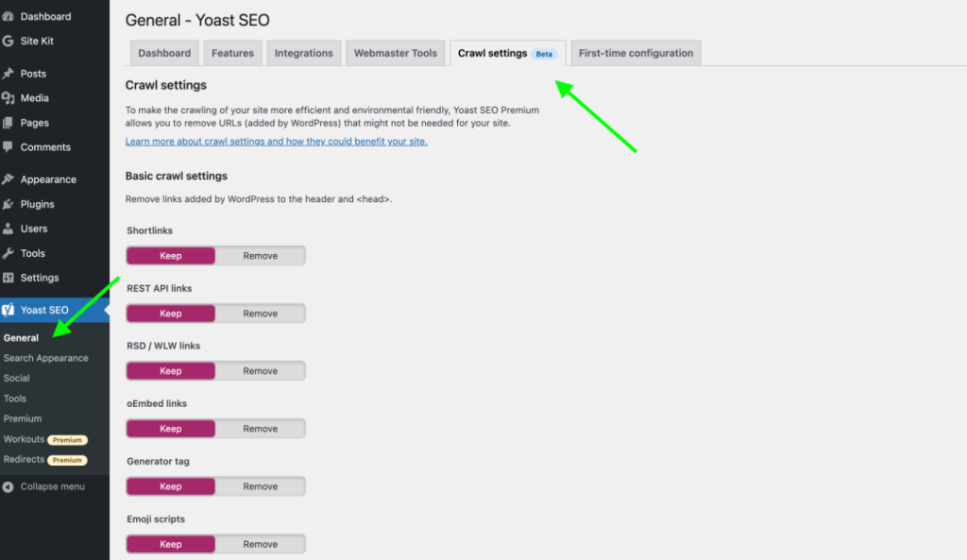Set RSD / WLW links to Keep

[x=171, y=371]
